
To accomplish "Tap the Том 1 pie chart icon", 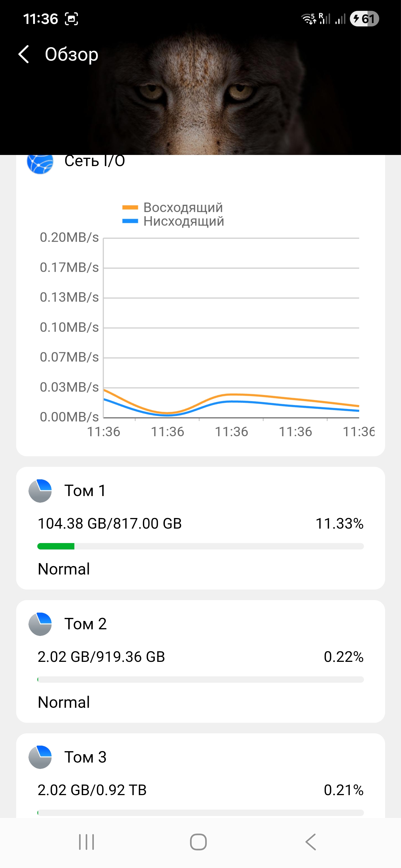I will (x=40, y=490).
